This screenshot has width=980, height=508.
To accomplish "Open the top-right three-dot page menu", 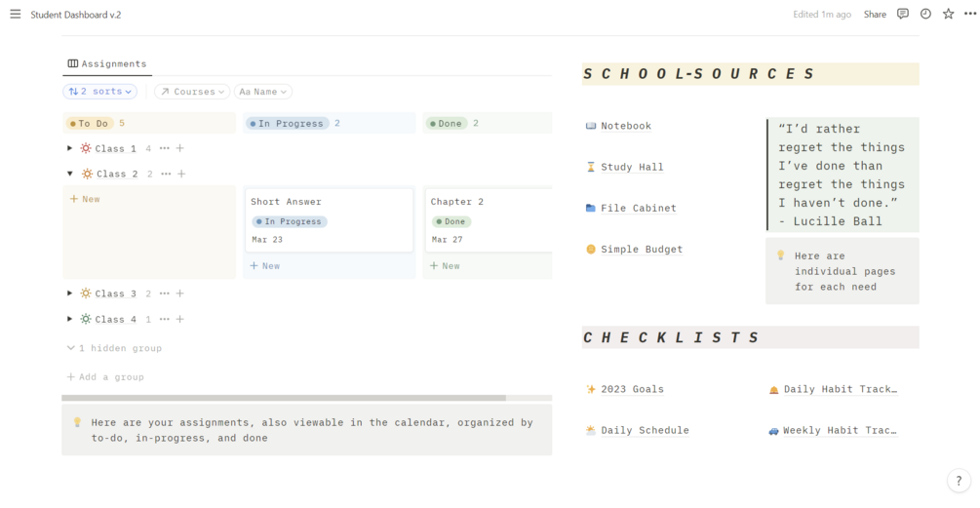I will coord(968,15).
